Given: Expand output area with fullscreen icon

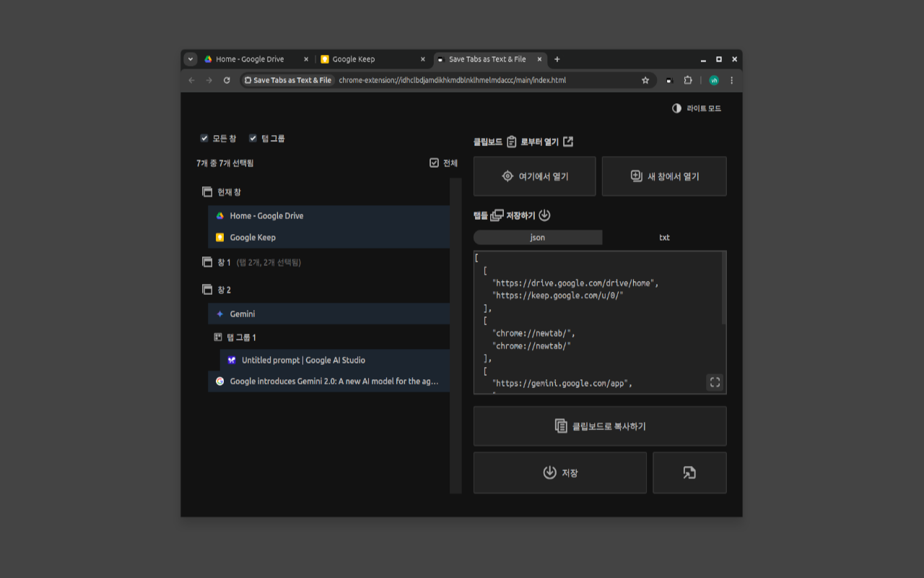Looking at the screenshot, I should (715, 382).
